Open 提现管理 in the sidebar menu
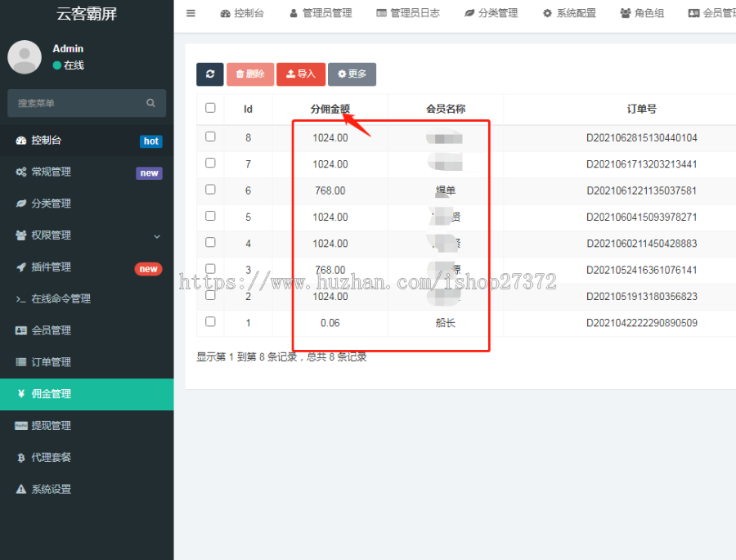Image resolution: width=736 pixels, height=560 pixels. click(x=87, y=426)
